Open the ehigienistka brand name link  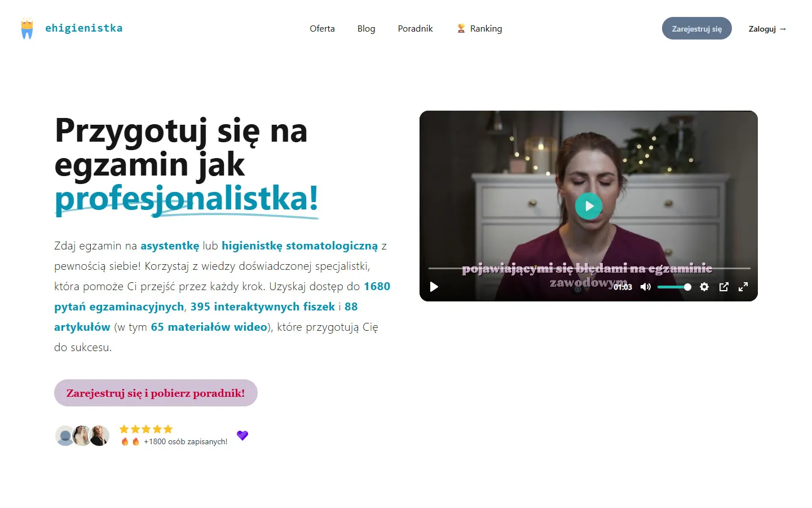click(x=83, y=28)
